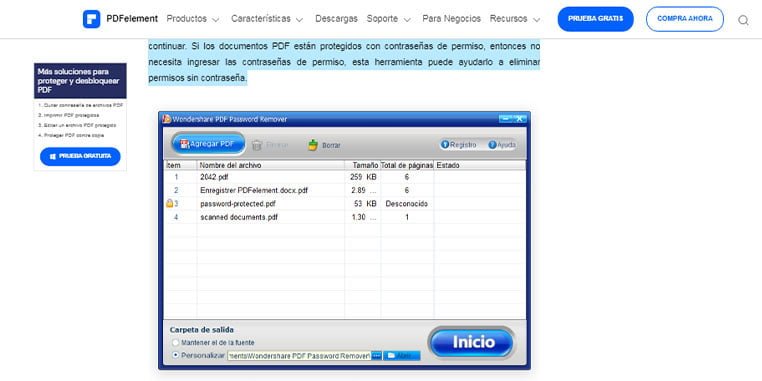Click the PDFelement brand name text
Viewport: 762px width, 381px height.
click(132, 19)
